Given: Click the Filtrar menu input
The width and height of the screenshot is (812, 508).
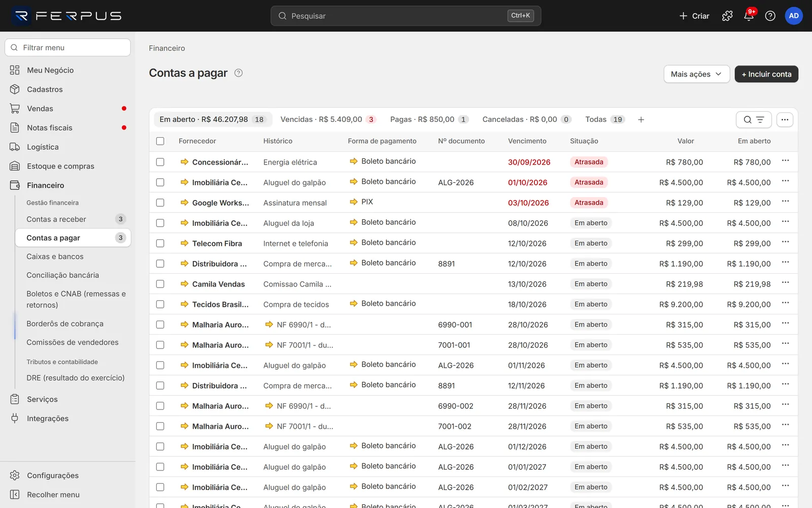Looking at the screenshot, I should click(68, 48).
